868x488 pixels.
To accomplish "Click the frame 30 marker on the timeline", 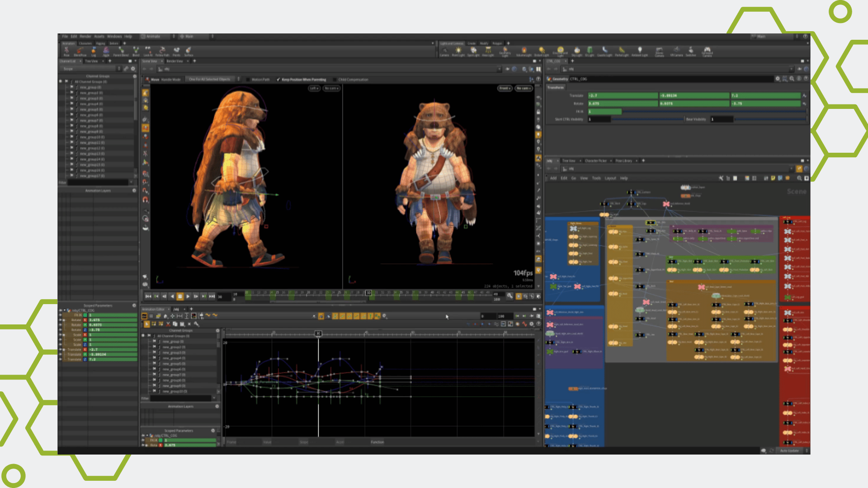I will pyautogui.click(x=368, y=293).
